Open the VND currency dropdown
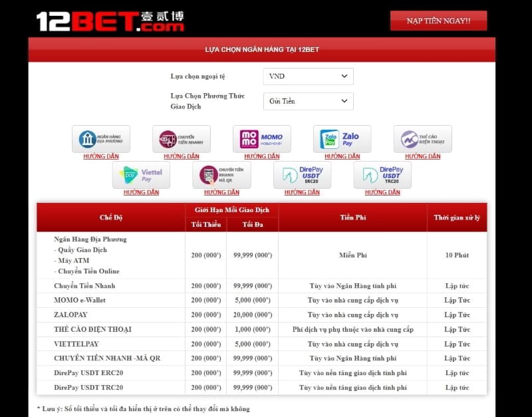Screen dimensions: 532x417 308,76
